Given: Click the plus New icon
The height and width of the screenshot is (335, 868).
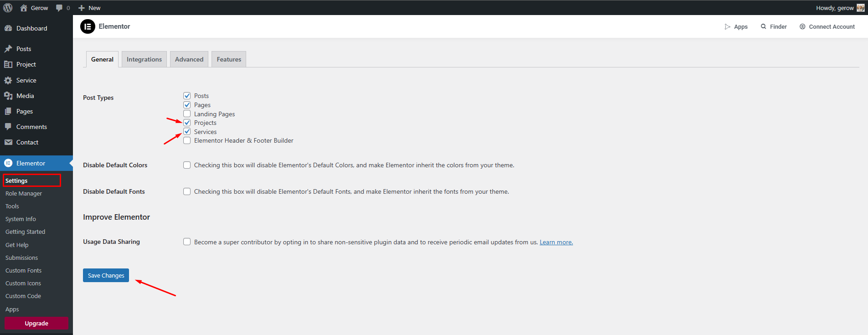Looking at the screenshot, I should pyautogui.click(x=82, y=8).
